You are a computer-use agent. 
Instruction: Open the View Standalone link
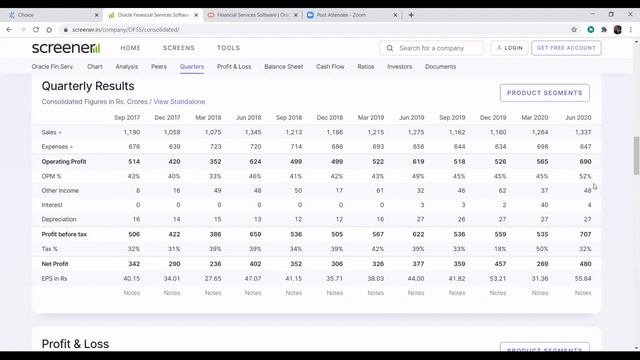point(179,102)
